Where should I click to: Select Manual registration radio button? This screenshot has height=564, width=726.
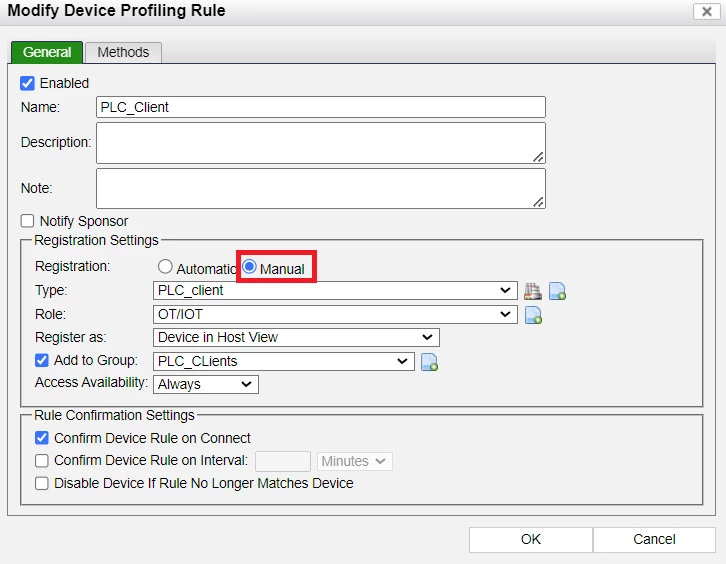tap(250, 267)
